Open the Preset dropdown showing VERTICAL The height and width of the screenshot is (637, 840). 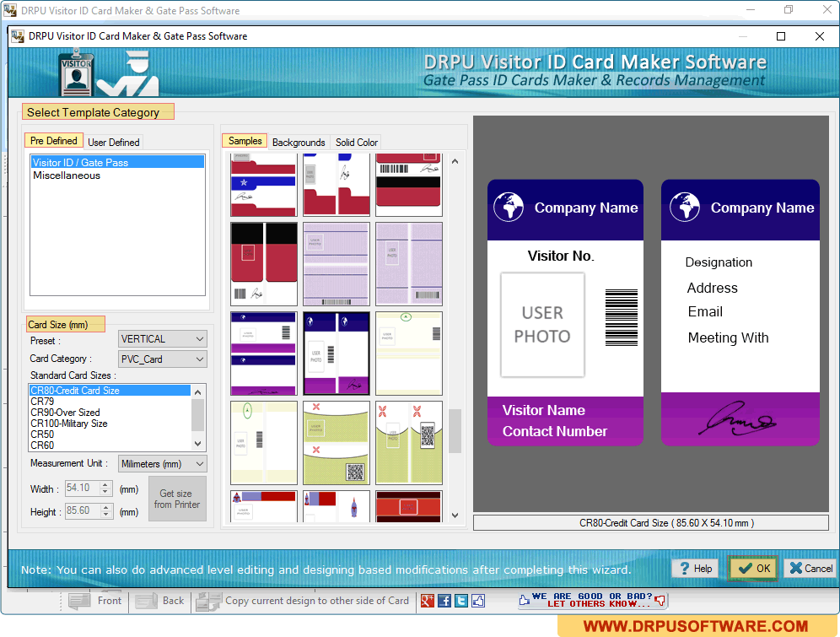point(162,339)
